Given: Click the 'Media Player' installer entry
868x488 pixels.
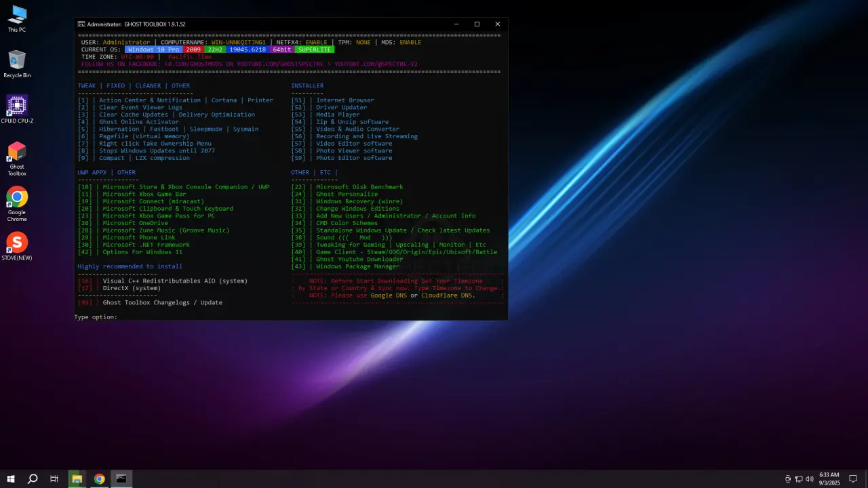Looking at the screenshot, I should (325, 115).
